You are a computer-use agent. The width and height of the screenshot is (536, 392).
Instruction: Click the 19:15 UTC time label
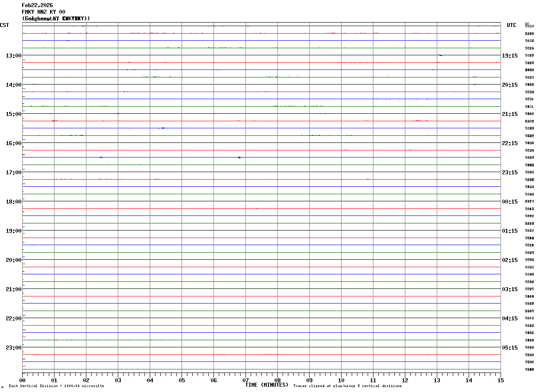click(510, 56)
